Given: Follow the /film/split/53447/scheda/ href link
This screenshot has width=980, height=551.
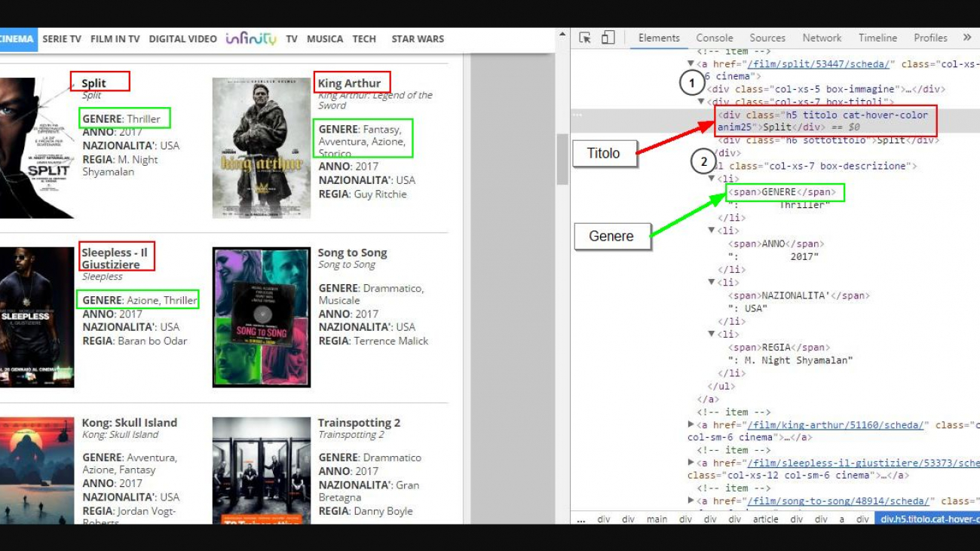Looking at the screenshot, I should coord(819,64).
